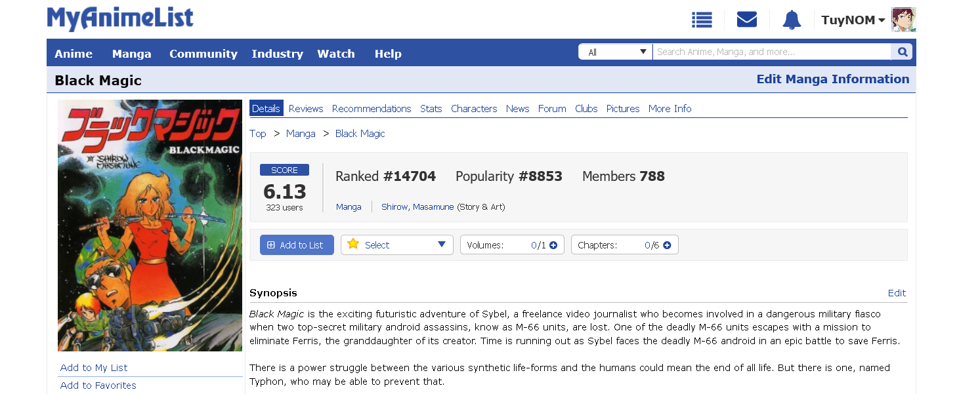Click the Members 788 text

click(x=624, y=176)
